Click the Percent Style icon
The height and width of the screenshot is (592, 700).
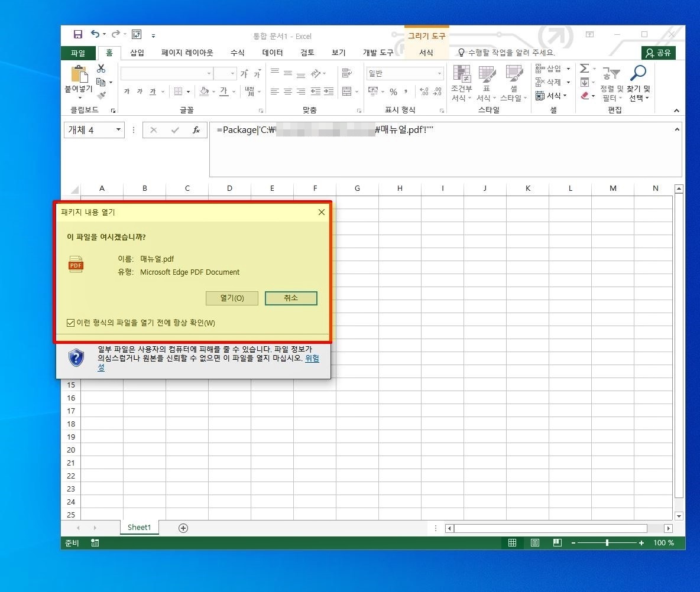click(393, 92)
